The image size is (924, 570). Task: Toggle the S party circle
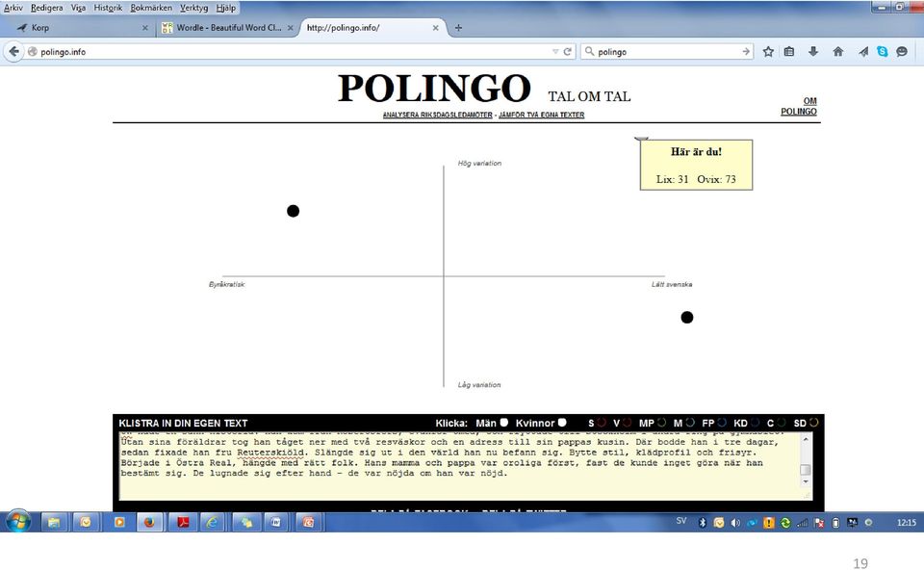pos(601,423)
